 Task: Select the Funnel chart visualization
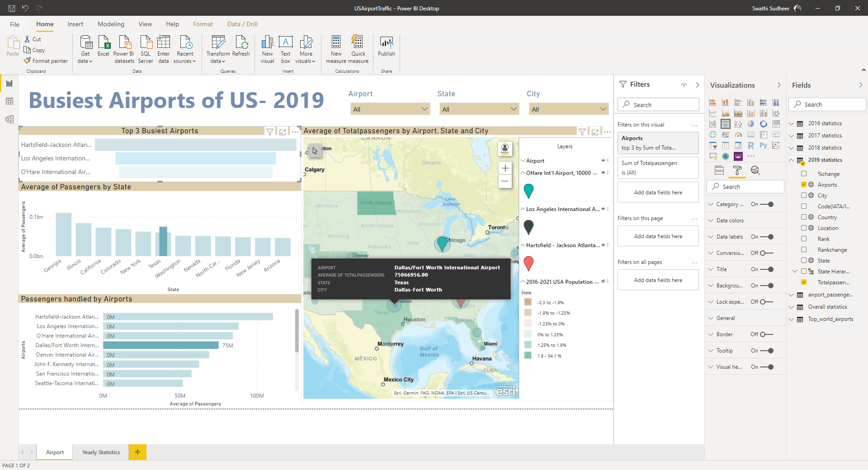pos(726,124)
